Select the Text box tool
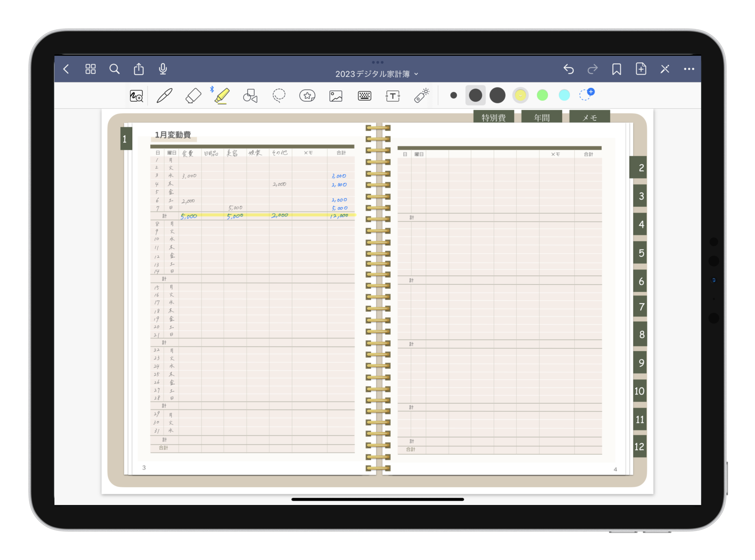This screenshot has width=755, height=560. (x=393, y=96)
